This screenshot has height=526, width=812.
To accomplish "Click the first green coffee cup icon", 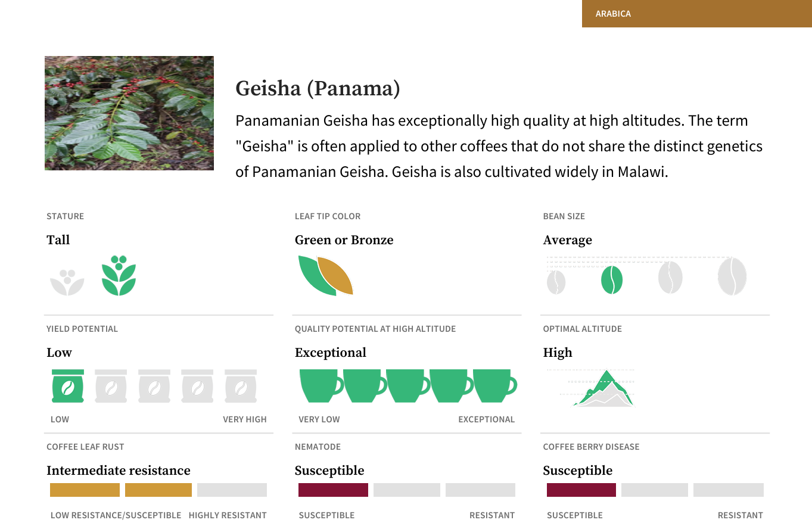I will pyautogui.click(x=321, y=386).
